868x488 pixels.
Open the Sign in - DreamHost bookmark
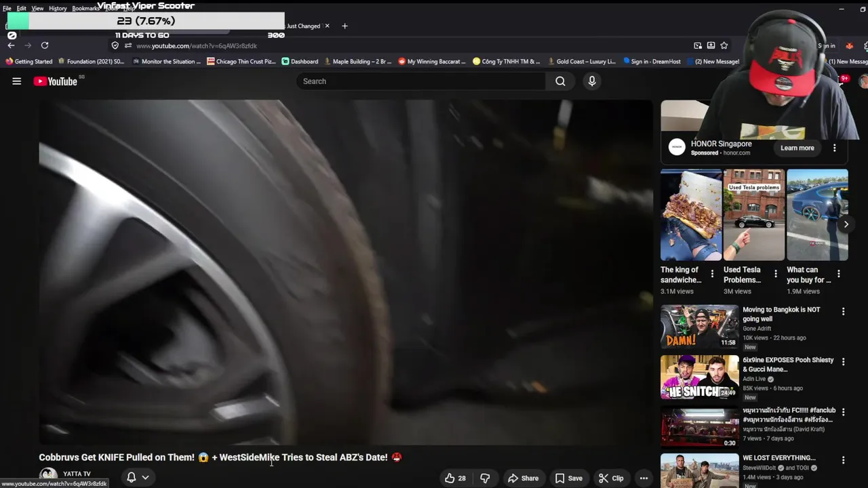[x=652, y=62]
